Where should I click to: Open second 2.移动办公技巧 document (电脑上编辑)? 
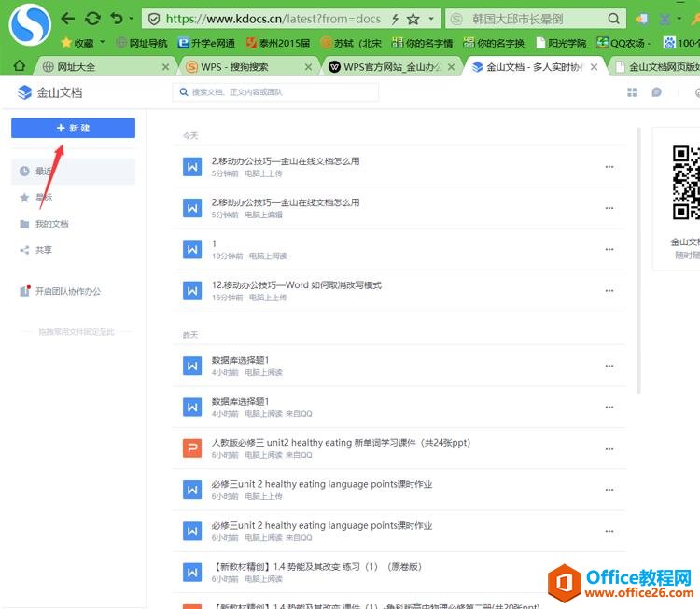click(399, 208)
